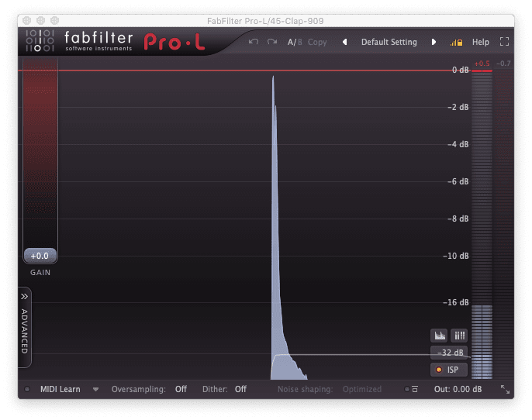532x420 pixels.
Task: Open the Oversampling Off dropdown
Action: point(181,389)
